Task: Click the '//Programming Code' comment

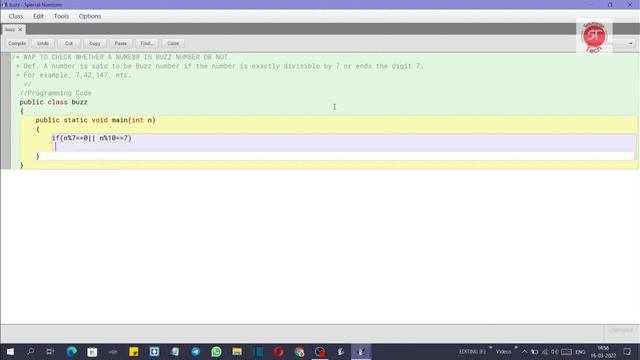Action: (56, 93)
